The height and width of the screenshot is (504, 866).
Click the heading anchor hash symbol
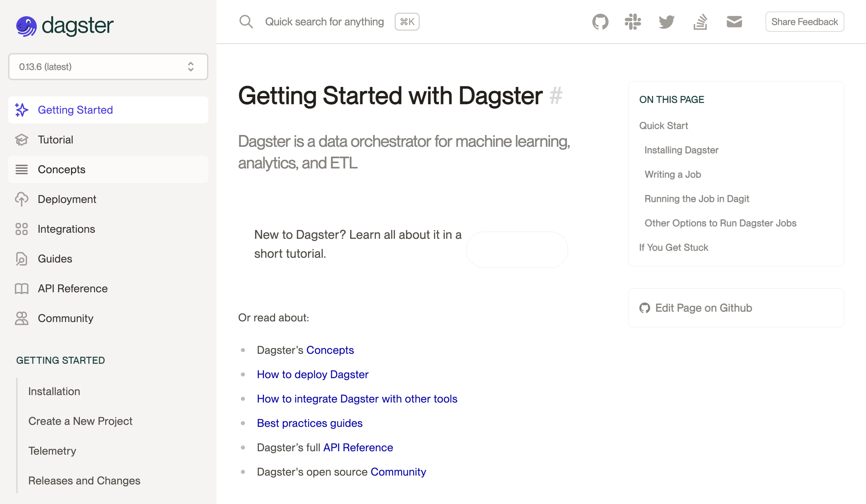click(556, 95)
